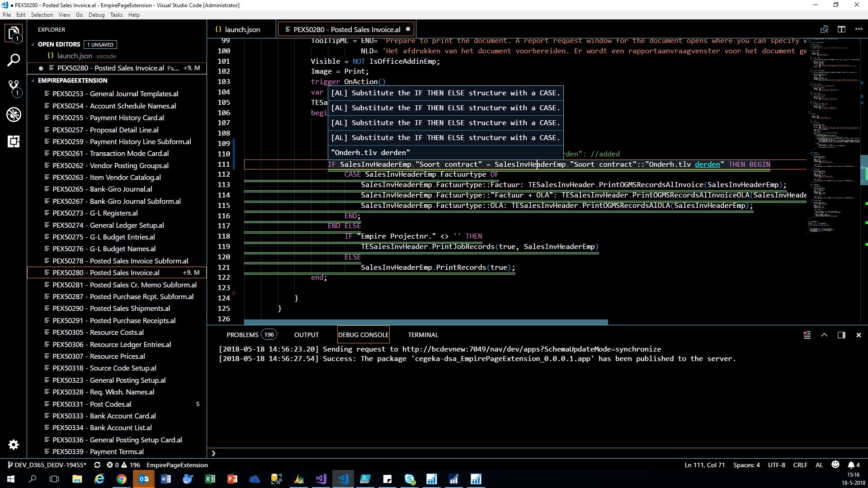Click the CRLF line ending indicator
This screenshot has width=868, height=488.
point(800,465)
